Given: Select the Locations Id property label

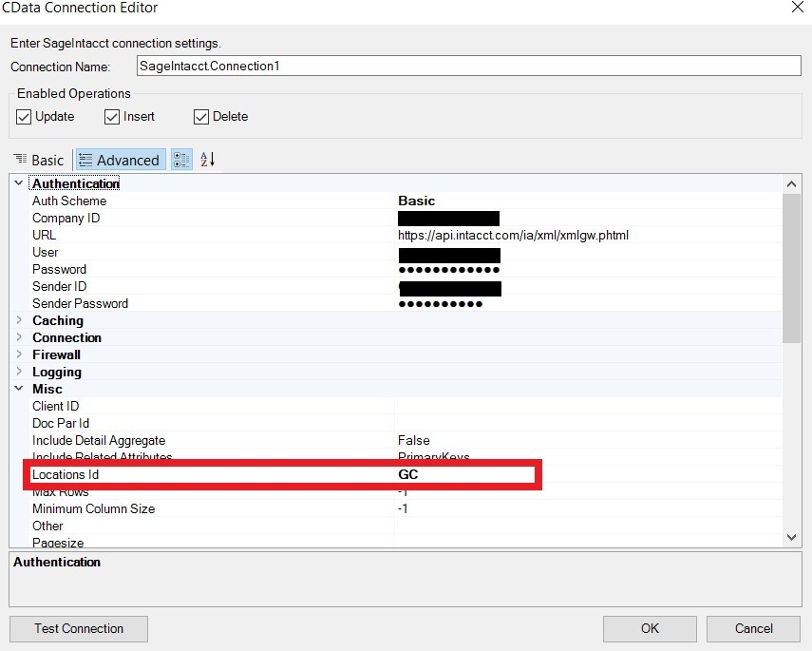Looking at the screenshot, I should (x=66, y=474).
